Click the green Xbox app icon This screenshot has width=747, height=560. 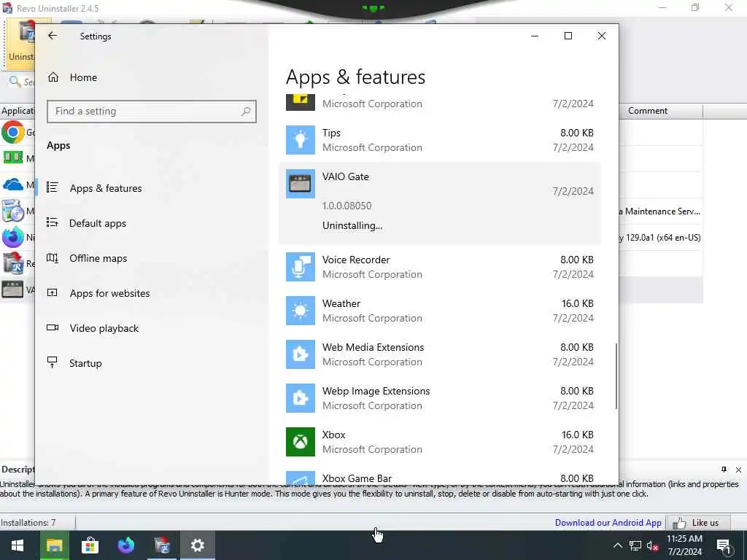click(x=300, y=442)
